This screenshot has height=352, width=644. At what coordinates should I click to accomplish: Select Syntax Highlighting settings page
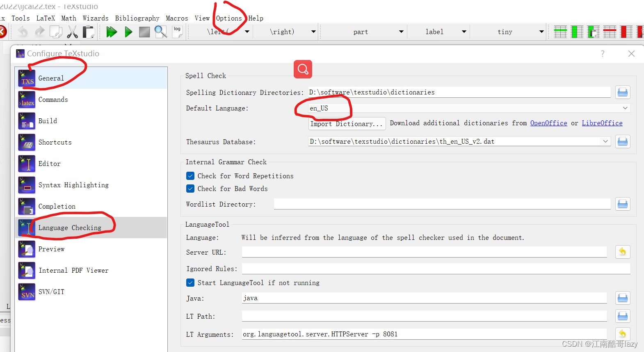pyautogui.click(x=91, y=185)
